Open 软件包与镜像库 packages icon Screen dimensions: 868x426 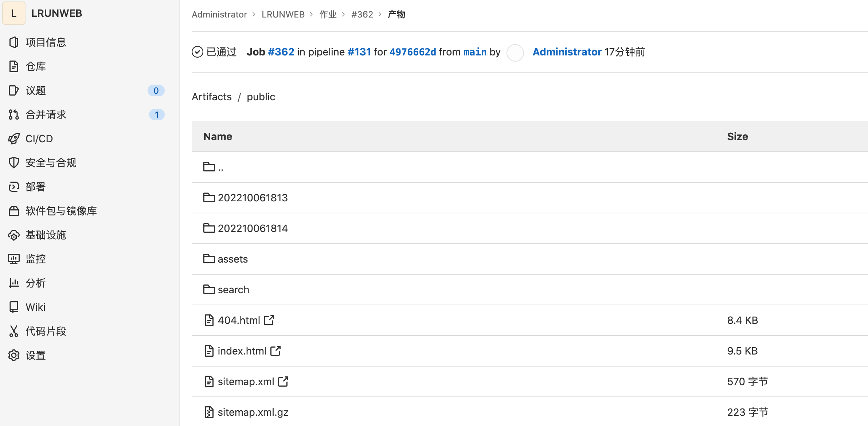coord(14,210)
